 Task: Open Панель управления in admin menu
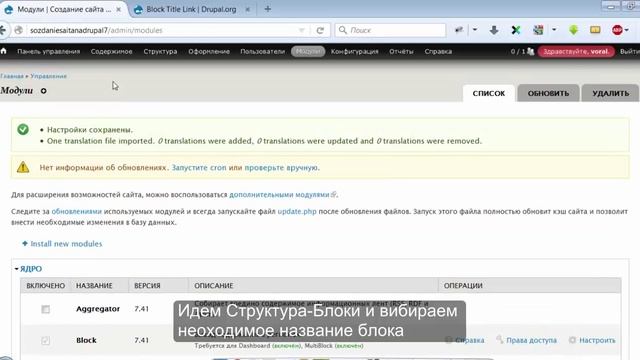49,51
